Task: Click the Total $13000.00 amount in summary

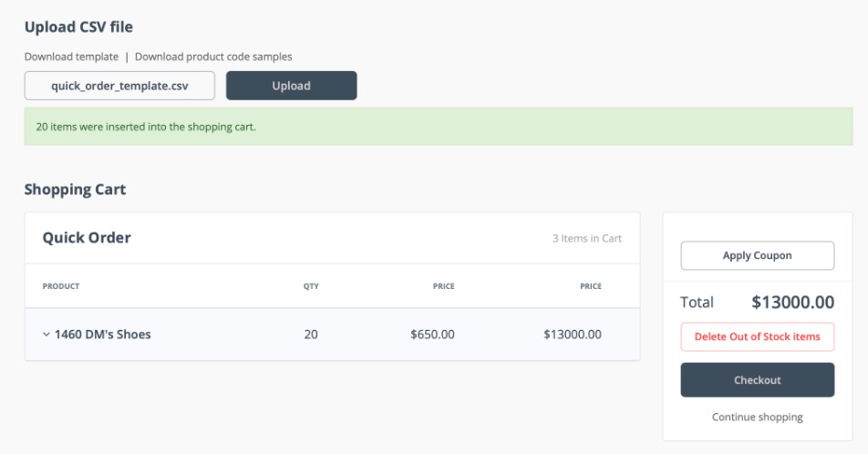Action: (x=792, y=303)
